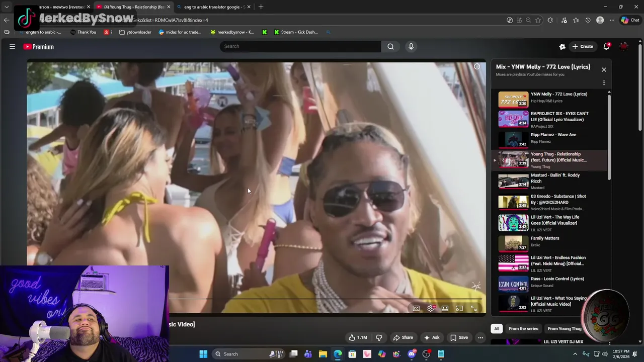Open the browser history icon
This screenshot has width=644, height=362.
(588, 20)
